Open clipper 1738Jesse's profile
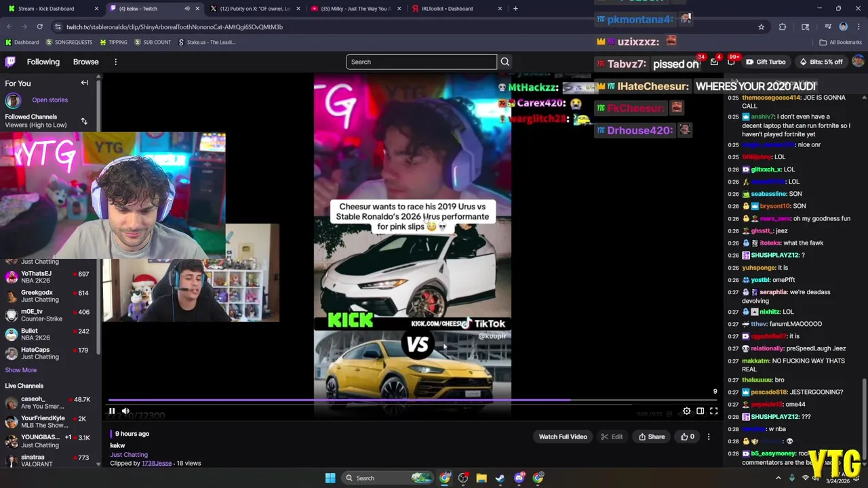This screenshot has height=488, width=868. pos(157,463)
